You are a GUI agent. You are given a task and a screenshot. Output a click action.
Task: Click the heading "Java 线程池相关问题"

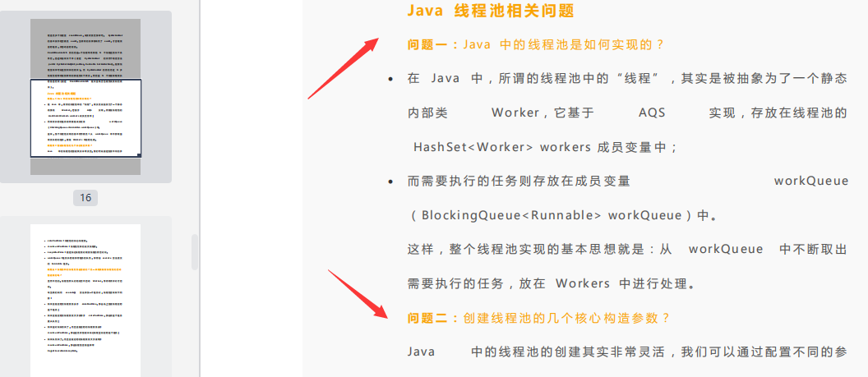(491, 11)
